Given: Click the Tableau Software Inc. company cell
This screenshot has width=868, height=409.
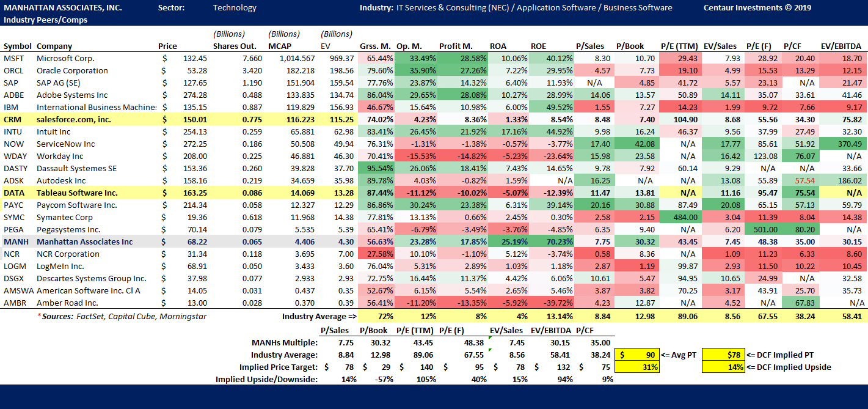Looking at the screenshot, I should pos(77,193).
